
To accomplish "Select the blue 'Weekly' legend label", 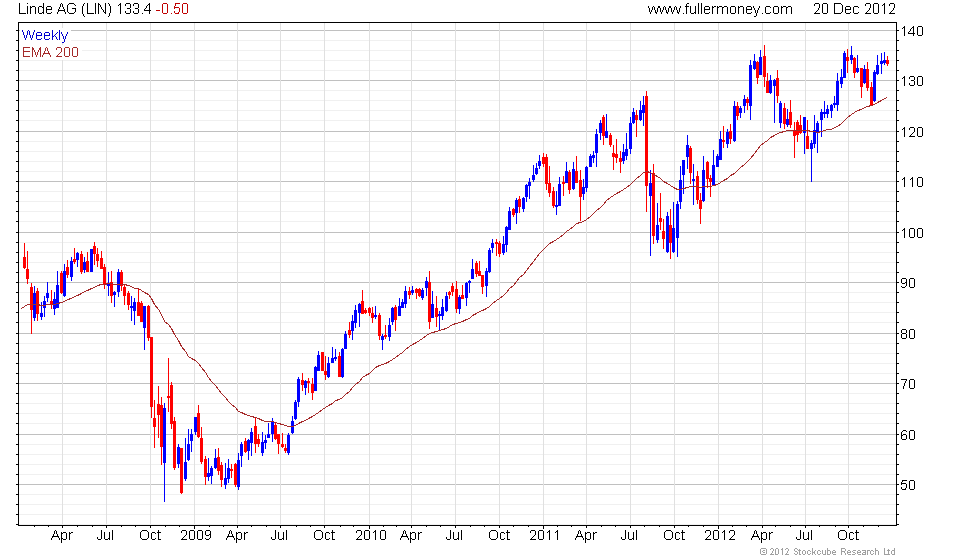I will coord(44,35).
